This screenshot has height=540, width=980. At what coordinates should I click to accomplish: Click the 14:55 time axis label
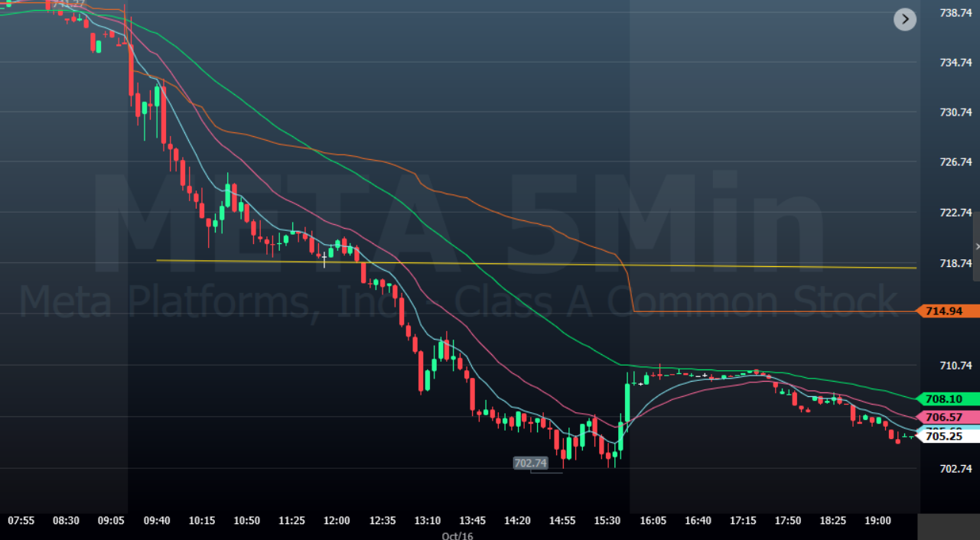click(x=562, y=521)
